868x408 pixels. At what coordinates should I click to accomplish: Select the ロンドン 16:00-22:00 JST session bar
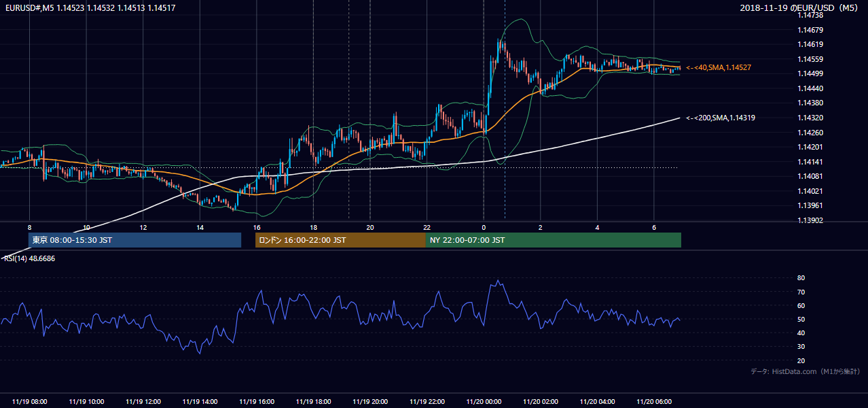click(340, 240)
